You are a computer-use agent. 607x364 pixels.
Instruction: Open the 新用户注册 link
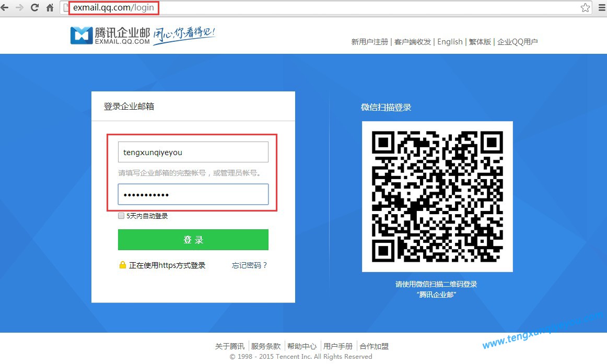(x=369, y=42)
